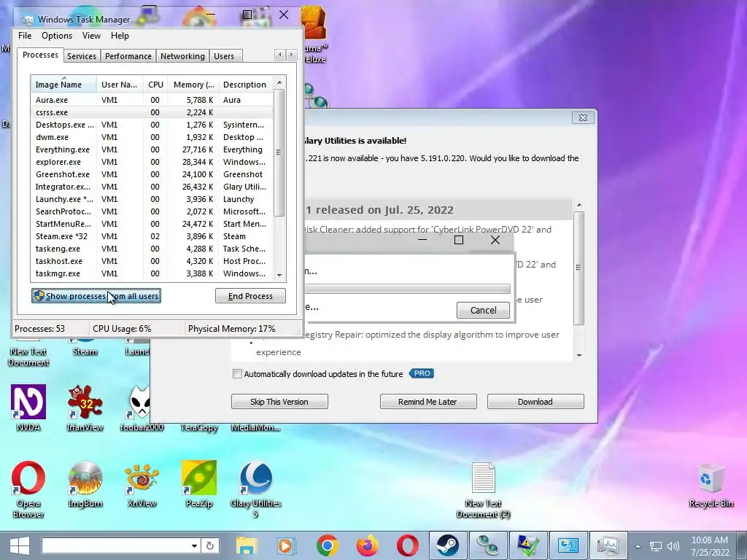
Task: Click Skip This Version button
Action: 279,402
